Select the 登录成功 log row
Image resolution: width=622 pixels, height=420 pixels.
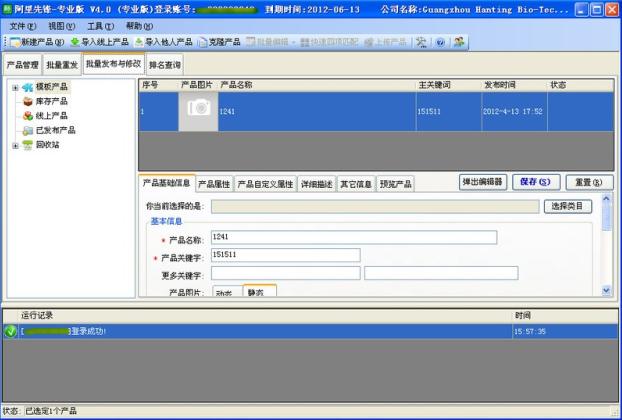310,331
